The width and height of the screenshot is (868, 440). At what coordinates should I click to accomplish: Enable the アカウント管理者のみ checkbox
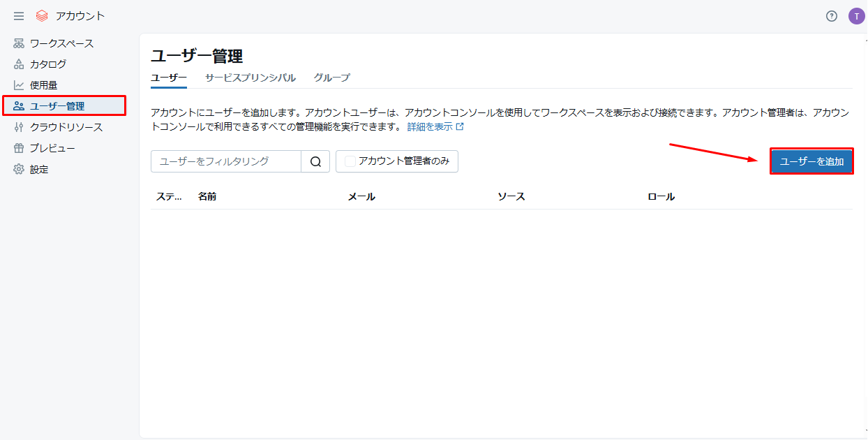[x=350, y=161]
